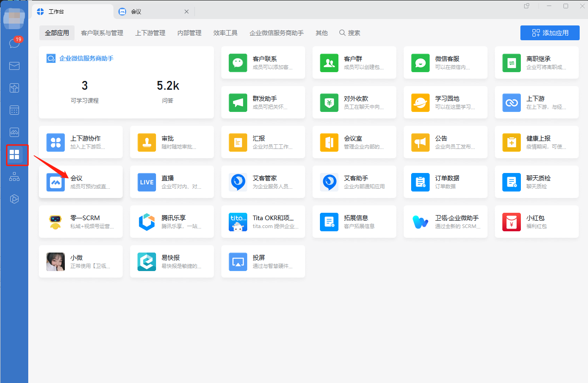
Task: Open the 投屏 screen casting icon
Action: point(238,262)
